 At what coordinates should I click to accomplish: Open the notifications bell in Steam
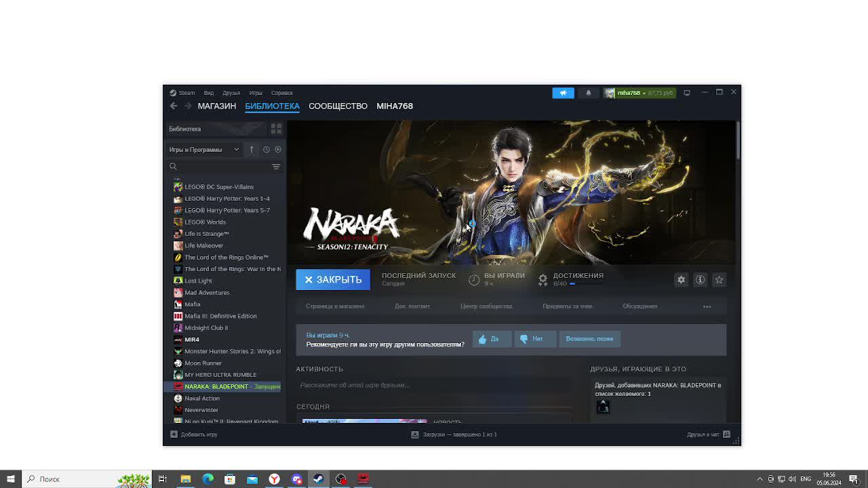[589, 93]
